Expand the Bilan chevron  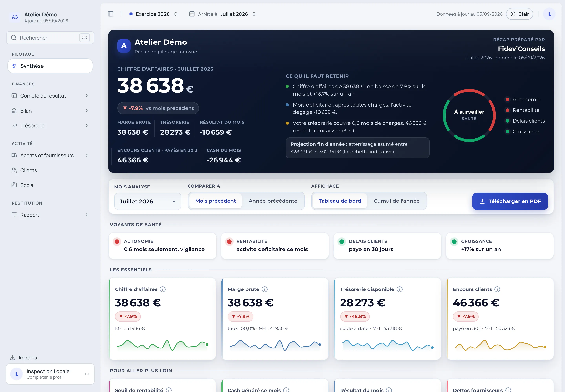point(87,111)
